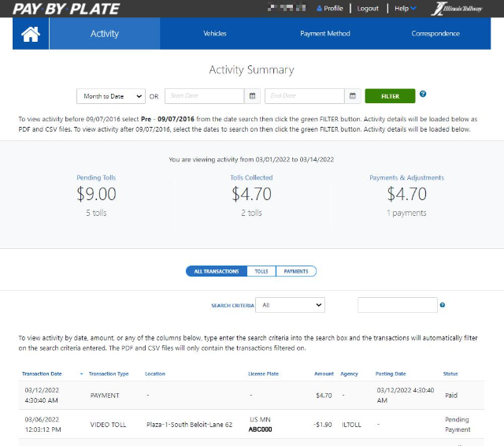Expand the Help dropdown menu
The width and height of the screenshot is (504, 446).
point(406,9)
